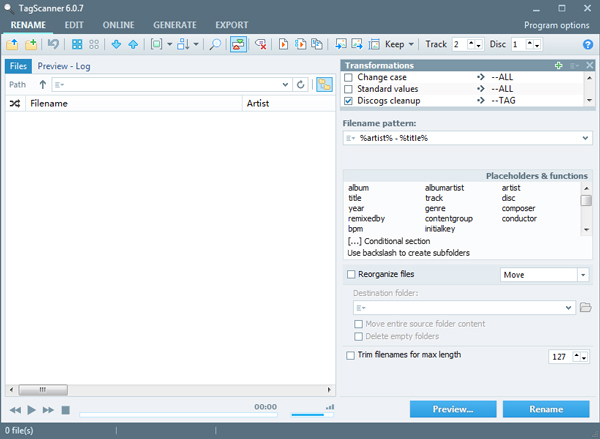This screenshot has width=600, height=439.
Task: Toggle the folder tree view icon
Action: 324,85
